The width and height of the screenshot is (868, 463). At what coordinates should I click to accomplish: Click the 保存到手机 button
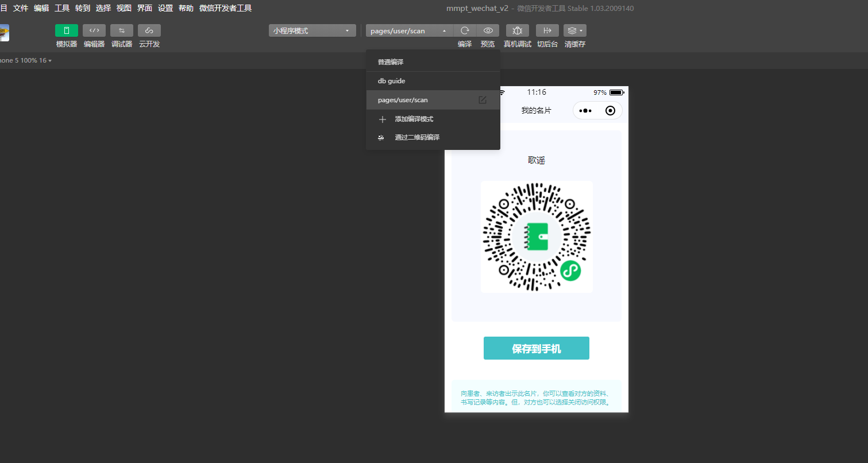(x=537, y=348)
